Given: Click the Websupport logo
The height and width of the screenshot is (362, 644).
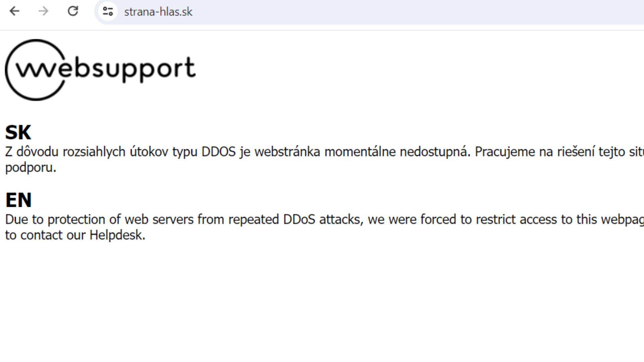Looking at the screenshot, I should coord(101,69).
